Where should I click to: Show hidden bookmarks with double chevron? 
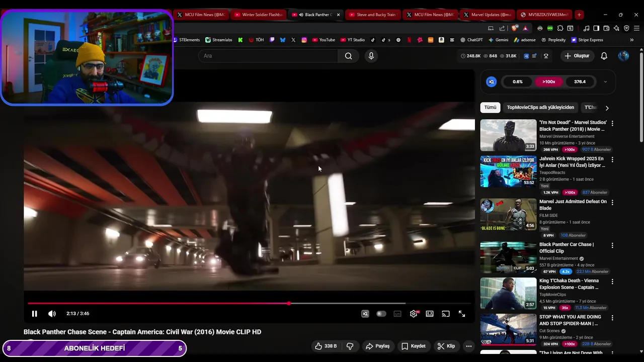click(x=632, y=40)
